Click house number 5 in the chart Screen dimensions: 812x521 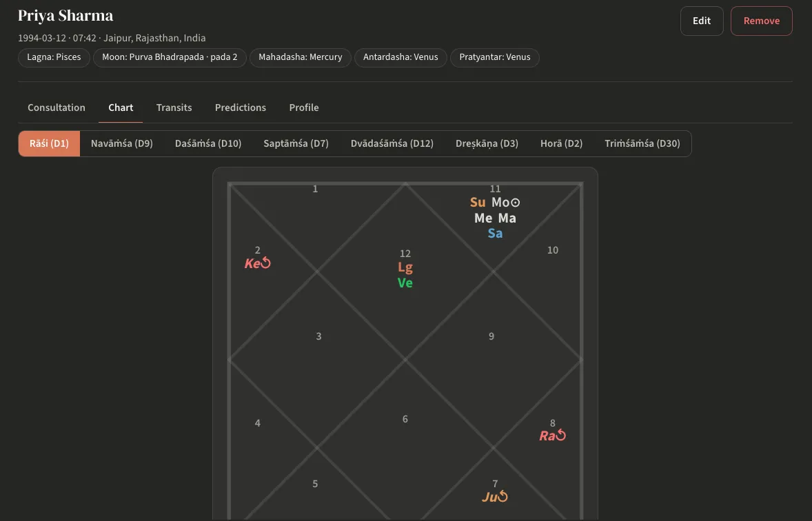(315, 484)
